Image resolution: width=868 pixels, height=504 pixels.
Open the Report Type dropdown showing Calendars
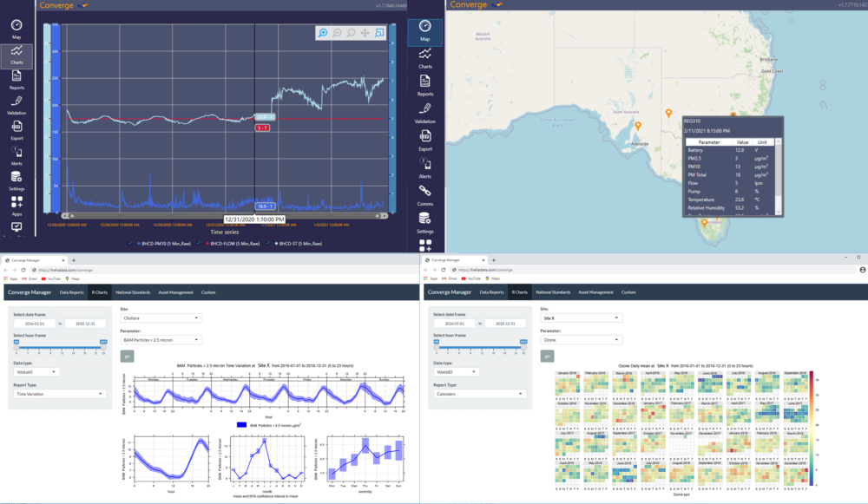pyautogui.click(x=480, y=394)
